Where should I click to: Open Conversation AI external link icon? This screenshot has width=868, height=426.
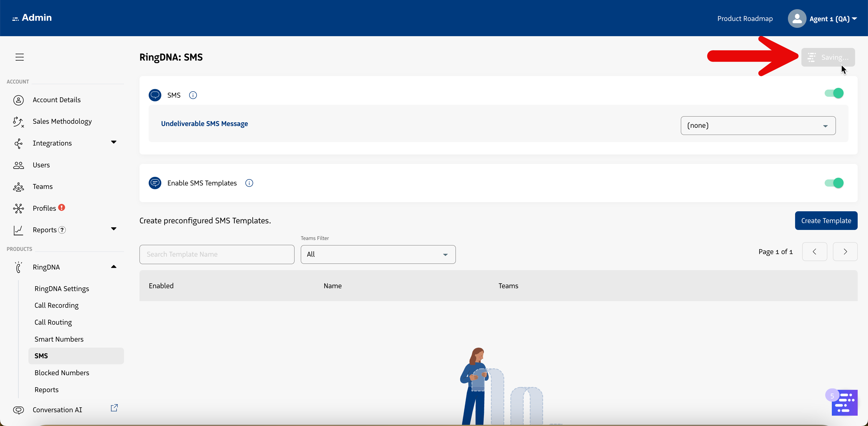pyautogui.click(x=114, y=408)
